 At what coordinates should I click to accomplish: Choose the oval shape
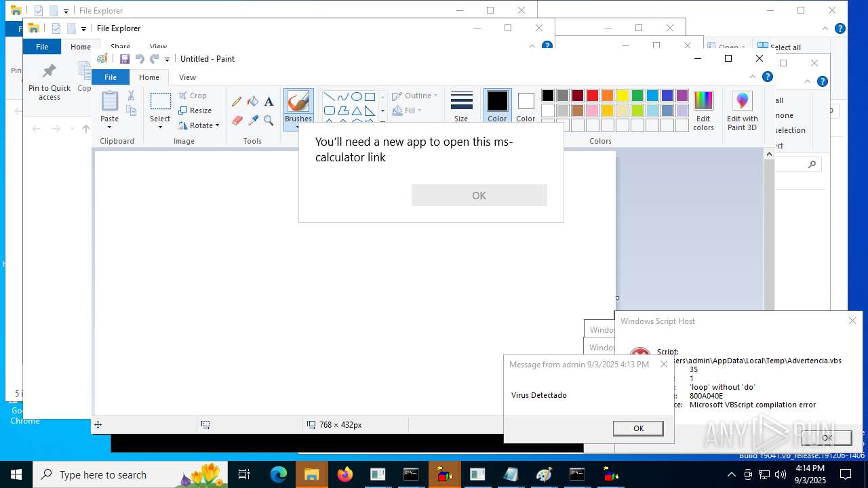pyautogui.click(x=356, y=96)
